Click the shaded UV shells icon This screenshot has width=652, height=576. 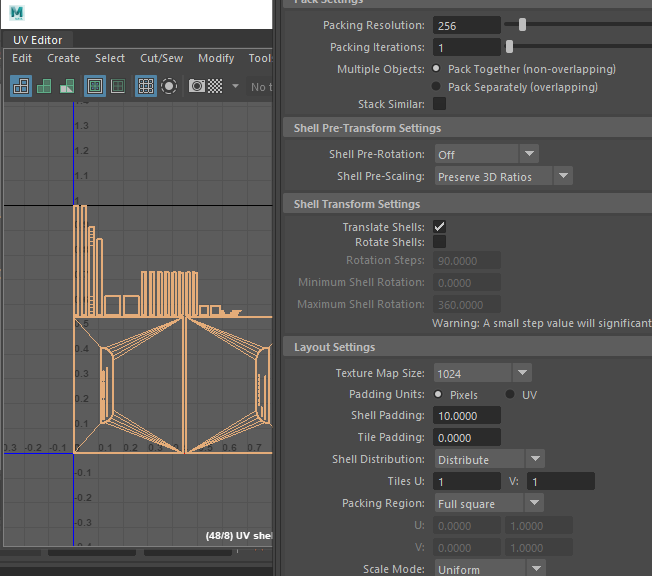tap(44, 86)
